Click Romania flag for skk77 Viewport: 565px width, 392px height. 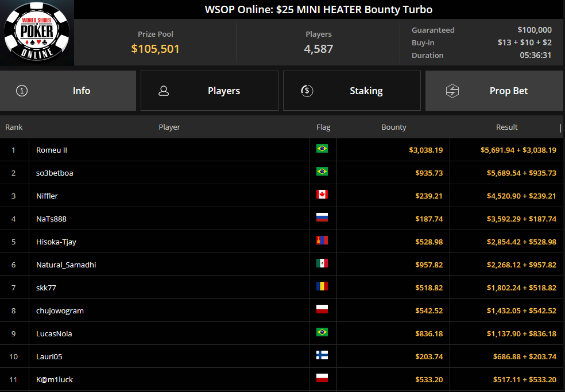tap(322, 286)
